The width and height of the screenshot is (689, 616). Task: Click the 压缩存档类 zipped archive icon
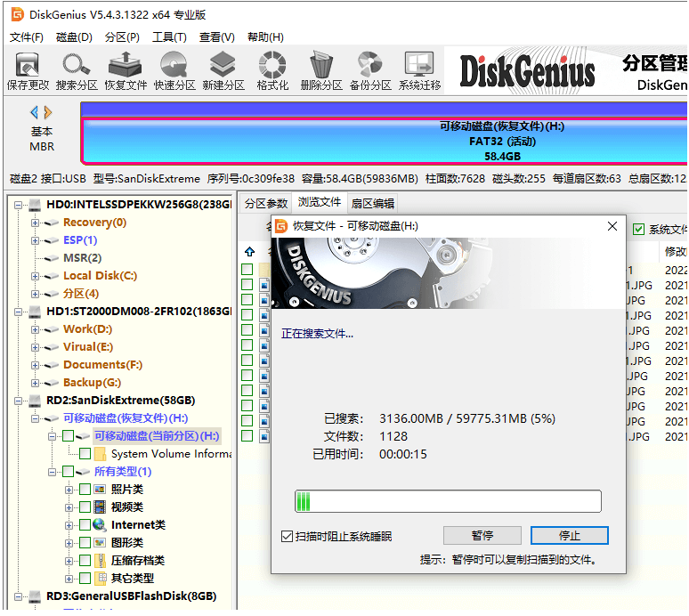click(101, 560)
